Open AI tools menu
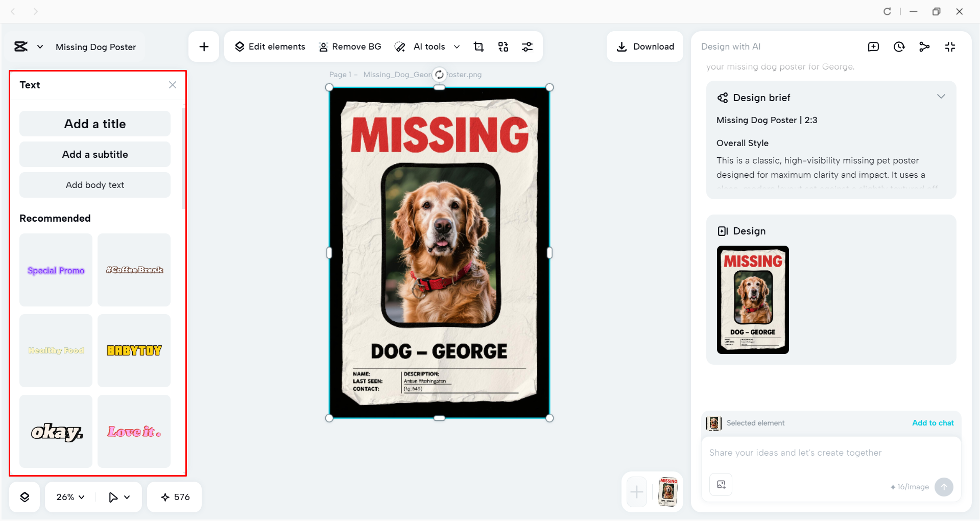 click(420, 47)
